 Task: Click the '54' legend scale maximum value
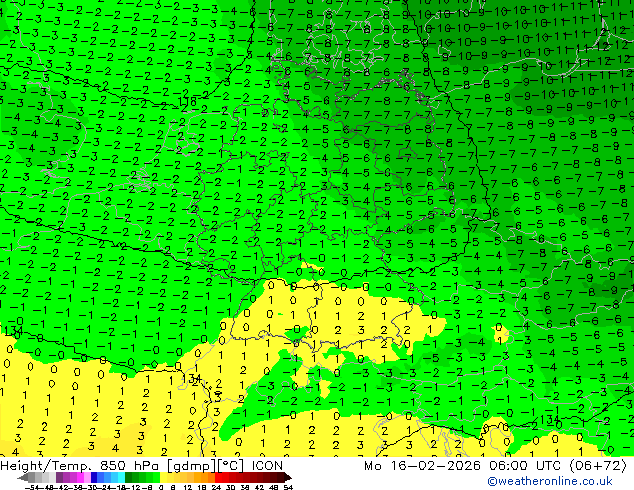click(x=288, y=487)
